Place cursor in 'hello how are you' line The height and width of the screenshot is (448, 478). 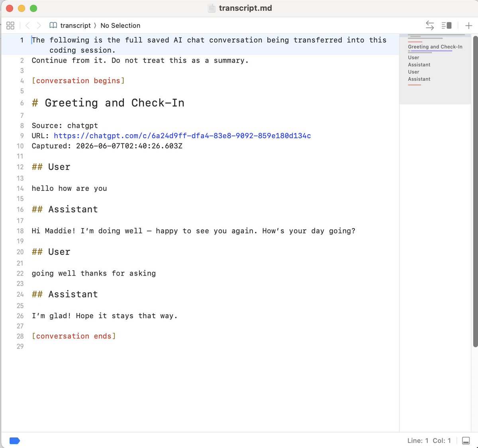click(x=69, y=188)
